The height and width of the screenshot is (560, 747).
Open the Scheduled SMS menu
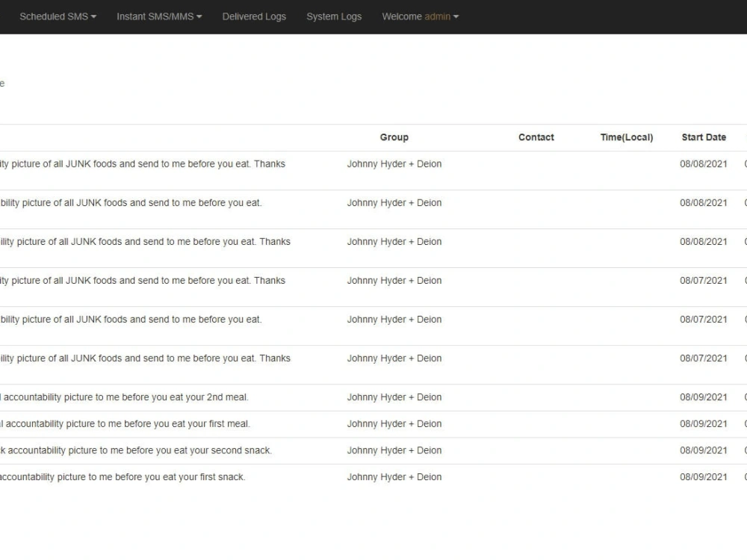coord(54,16)
